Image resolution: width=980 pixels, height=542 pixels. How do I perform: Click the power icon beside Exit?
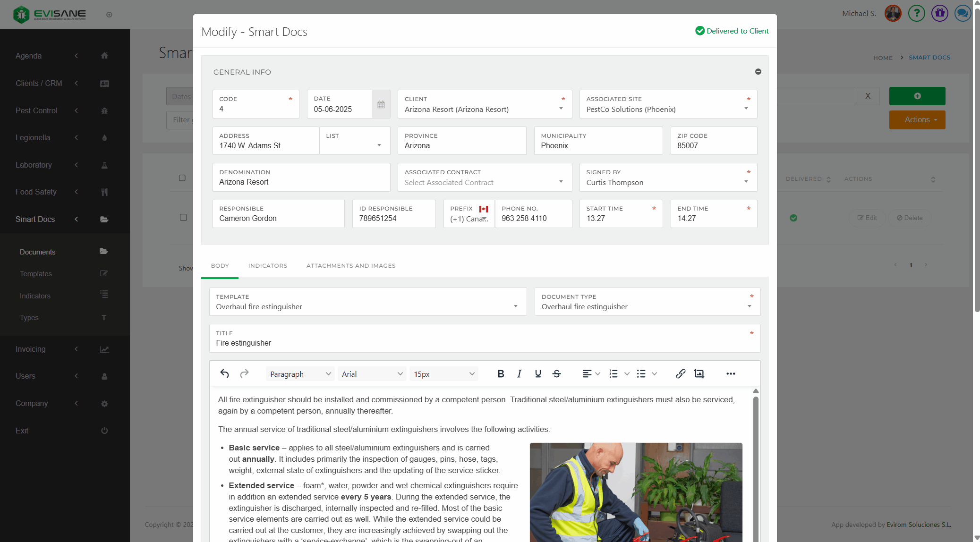click(x=104, y=431)
